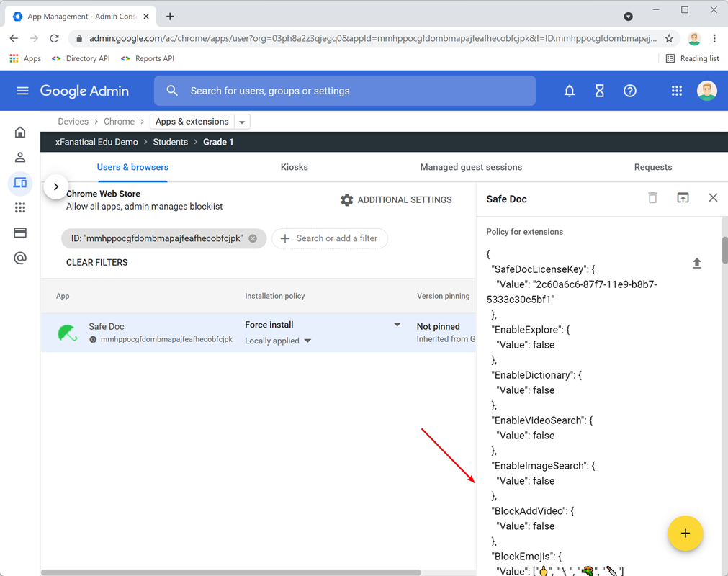Open Devices section in the sidebar
Viewport: 728px width, 576px height.
point(20,182)
